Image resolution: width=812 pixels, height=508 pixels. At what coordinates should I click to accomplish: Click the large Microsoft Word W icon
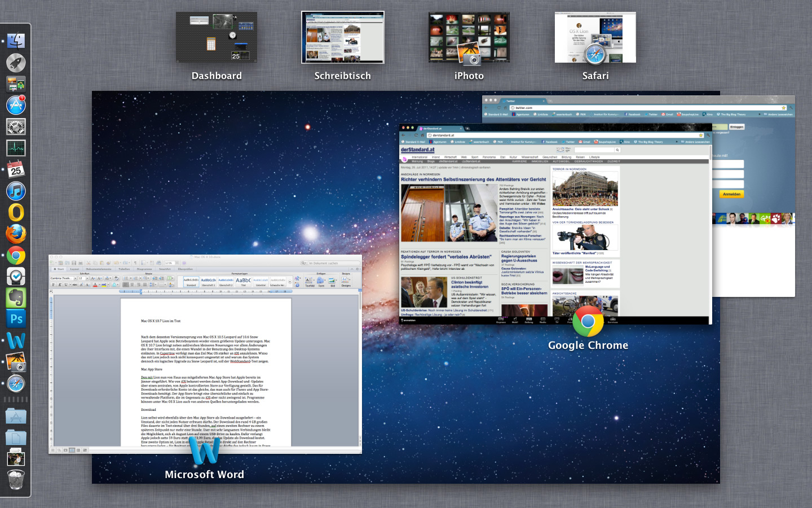click(205, 451)
